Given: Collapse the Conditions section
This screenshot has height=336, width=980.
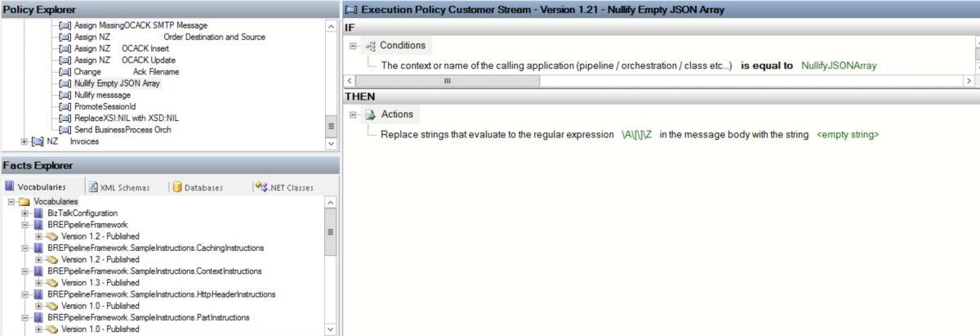Looking at the screenshot, I should [x=354, y=46].
